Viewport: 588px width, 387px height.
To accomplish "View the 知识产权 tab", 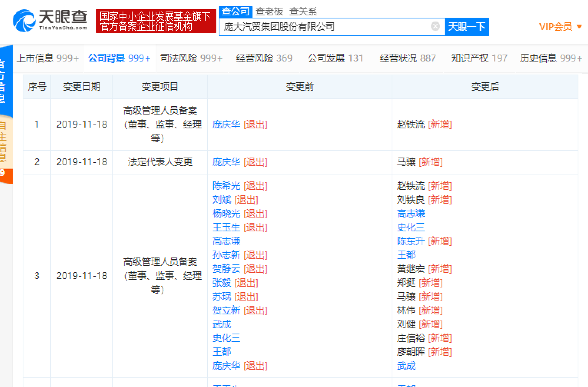I will click(x=479, y=58).
